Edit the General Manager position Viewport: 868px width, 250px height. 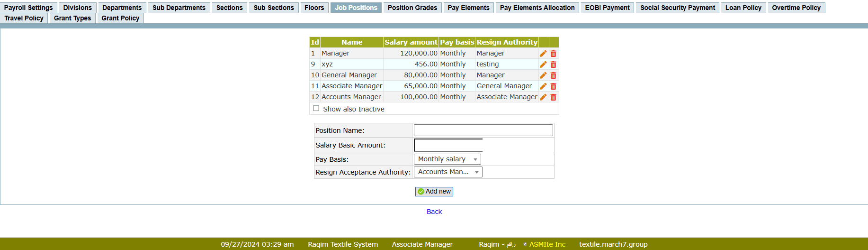coord(543,75)
